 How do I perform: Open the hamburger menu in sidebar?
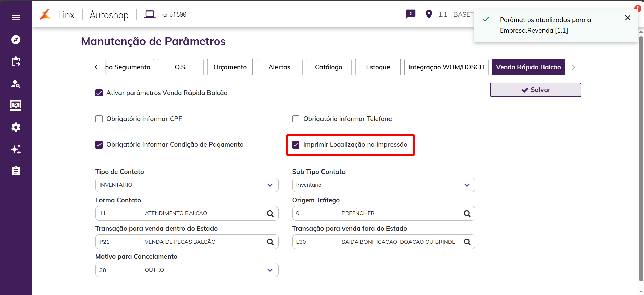point(16,18)
